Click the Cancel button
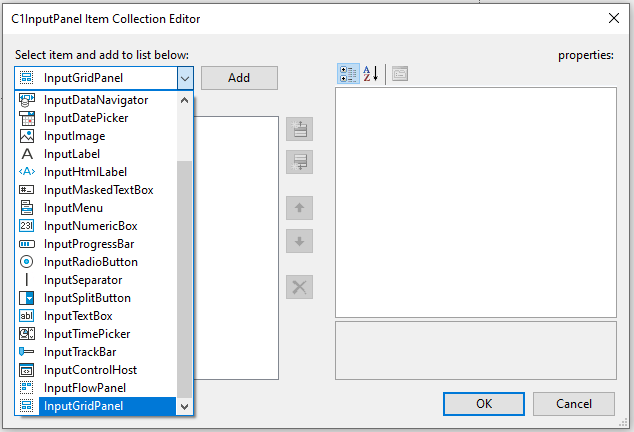The width and height of the screenshot is (634, 432). point(574,404)
